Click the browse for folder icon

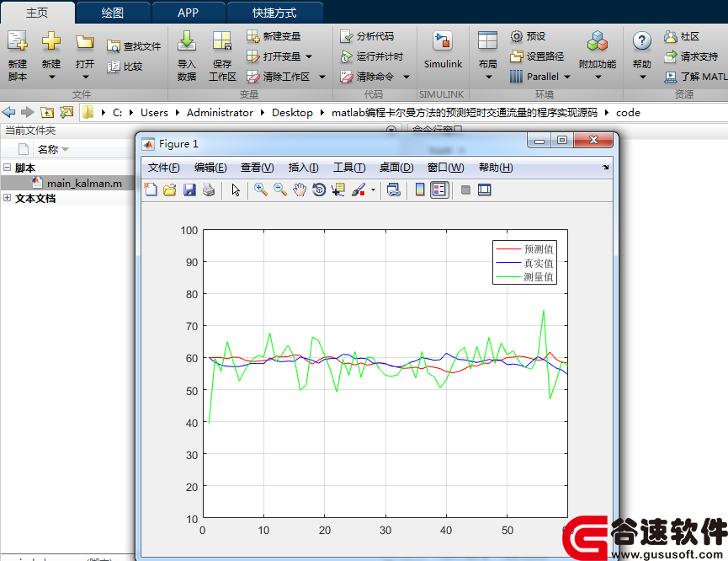click(66, 113)
